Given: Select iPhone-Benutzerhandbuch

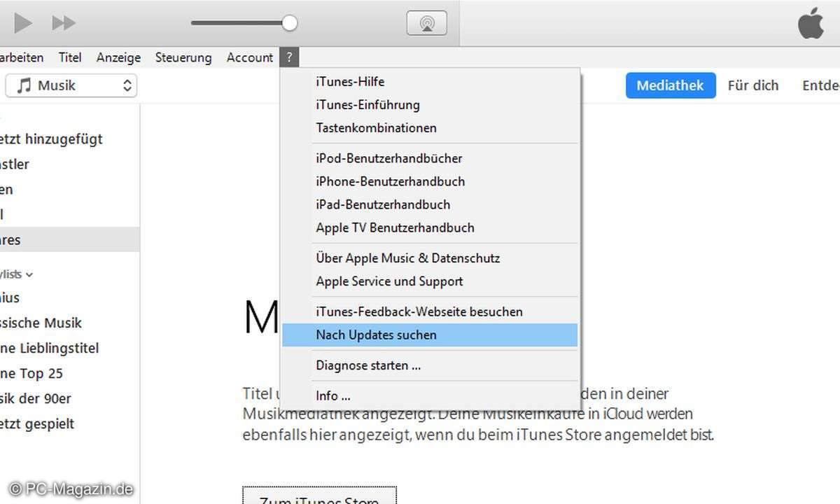Looking at the screenshot, I should (430, 181).
